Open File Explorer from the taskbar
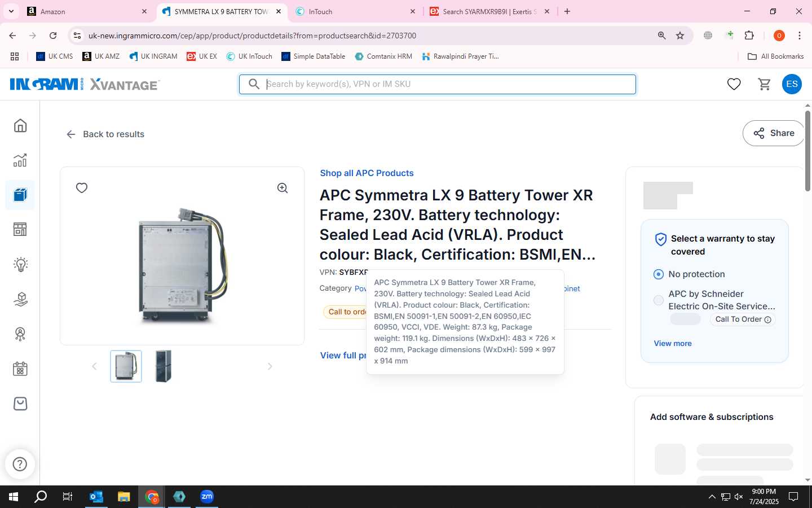 tap(123, 497)
